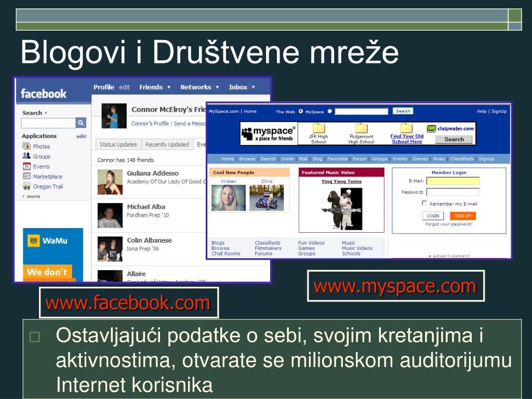Open the Photos application icon

coord(26,146)
